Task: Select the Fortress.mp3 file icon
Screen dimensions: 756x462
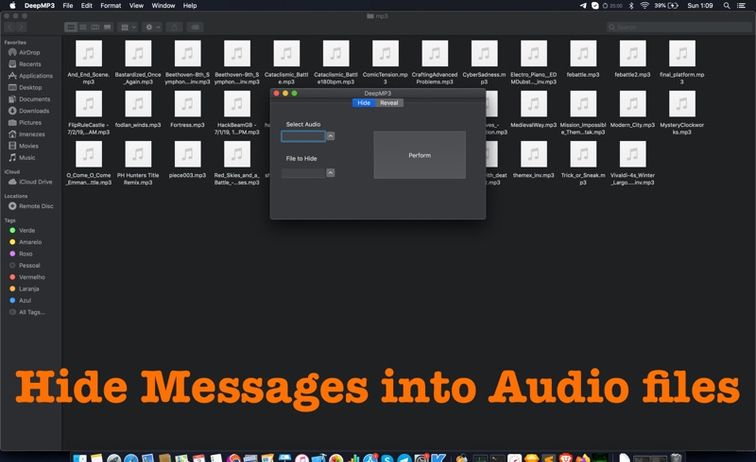Action: click(x=187, y=104)
